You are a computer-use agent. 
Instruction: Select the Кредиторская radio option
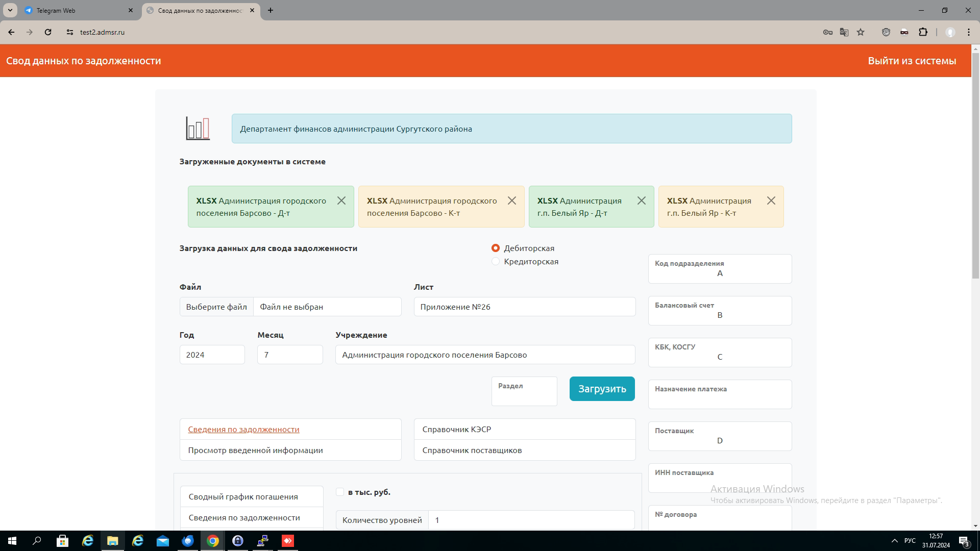point(495,261)
